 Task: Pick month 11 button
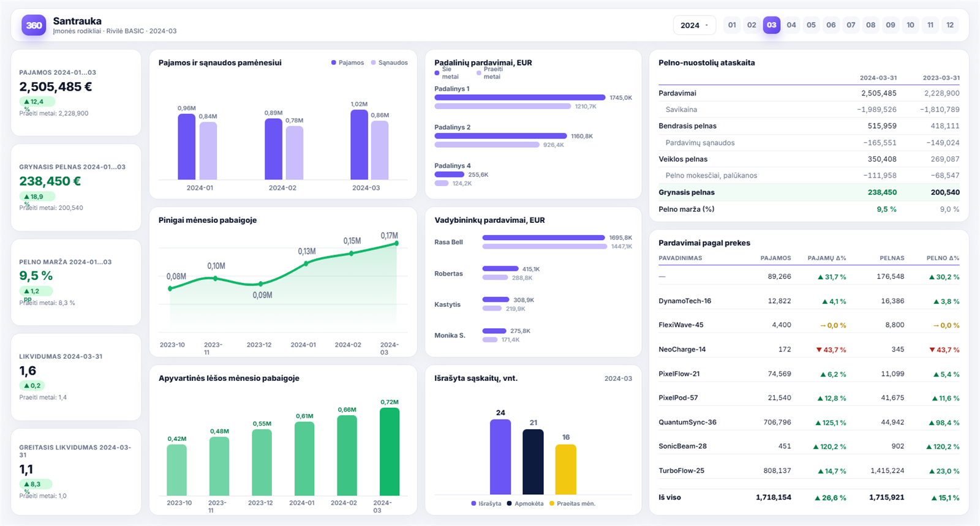click(930, 25)
